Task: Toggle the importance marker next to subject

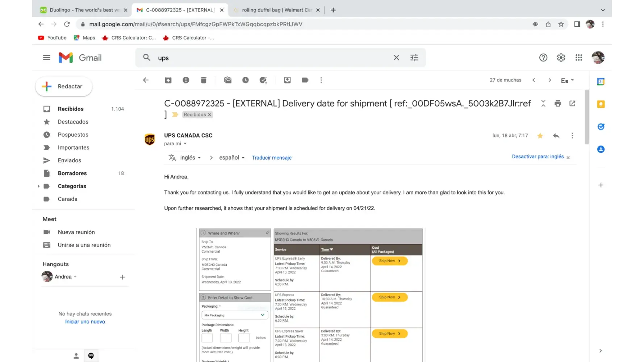Action: [175, 115]
